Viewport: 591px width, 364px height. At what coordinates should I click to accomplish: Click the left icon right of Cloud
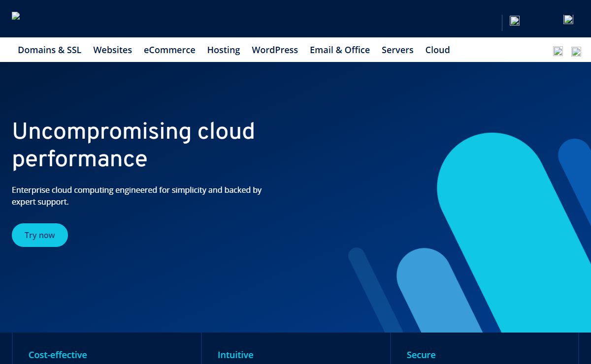pos(558,51)
